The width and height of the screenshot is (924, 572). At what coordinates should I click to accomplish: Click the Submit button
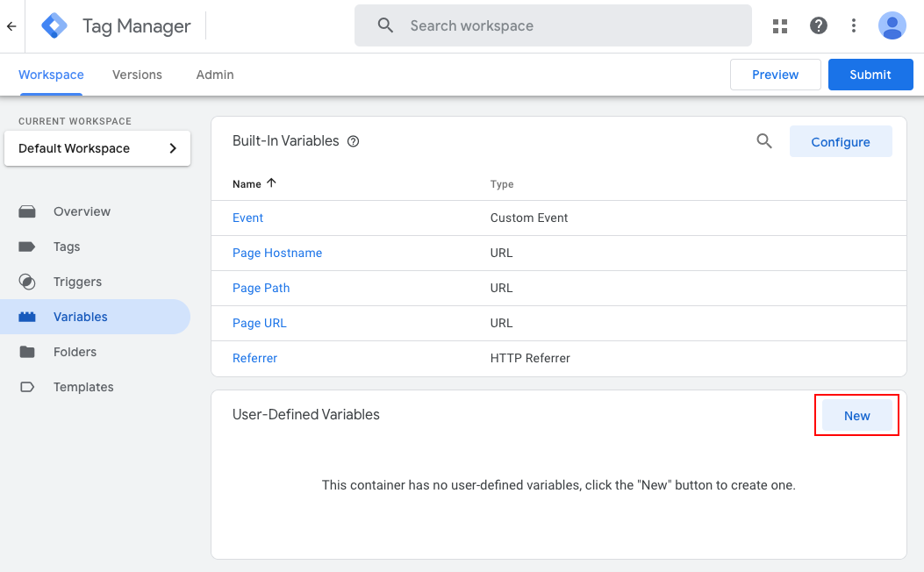click(x=870, y=75)
